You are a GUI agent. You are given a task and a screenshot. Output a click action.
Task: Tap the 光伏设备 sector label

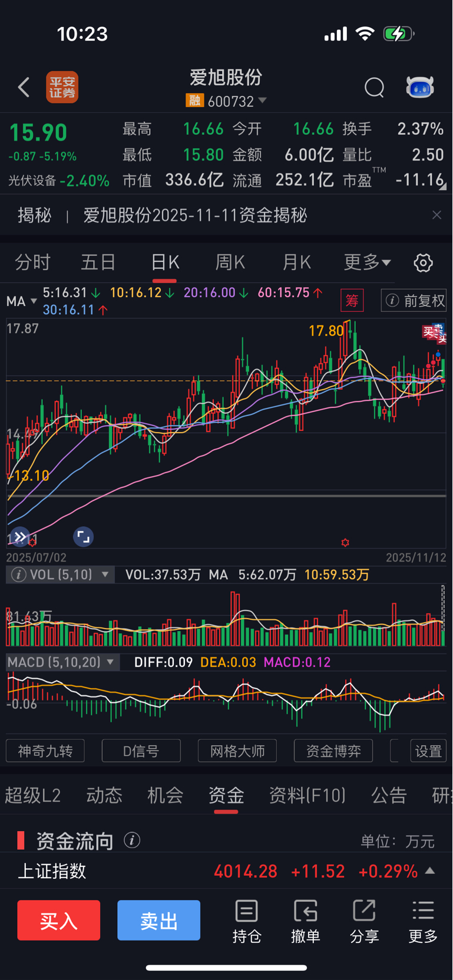pyautogui.click(x=32, y=181)
